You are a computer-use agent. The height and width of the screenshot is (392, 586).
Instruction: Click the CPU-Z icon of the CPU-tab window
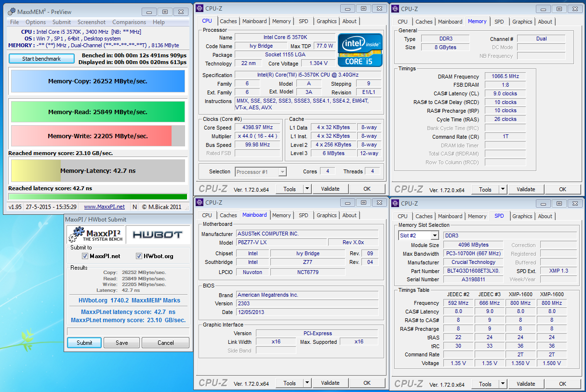tap(200, 8)
